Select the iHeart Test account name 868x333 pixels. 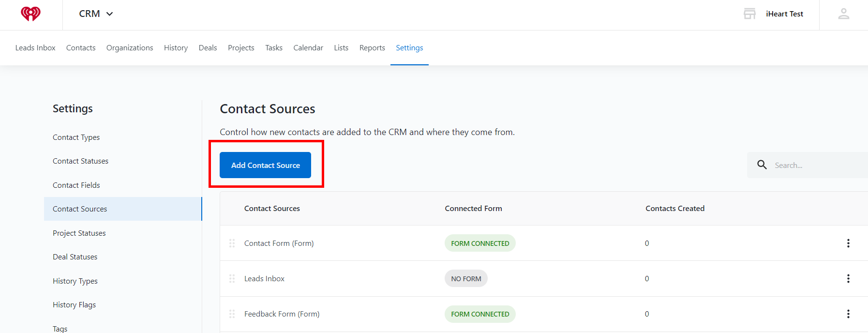pyautogui.click(x=784, y=14)
